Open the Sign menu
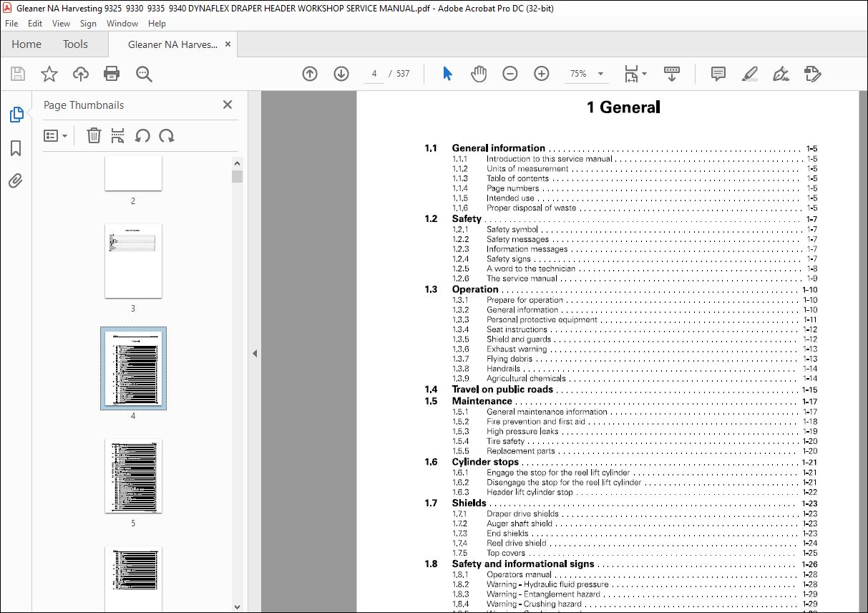 (88, 24)
